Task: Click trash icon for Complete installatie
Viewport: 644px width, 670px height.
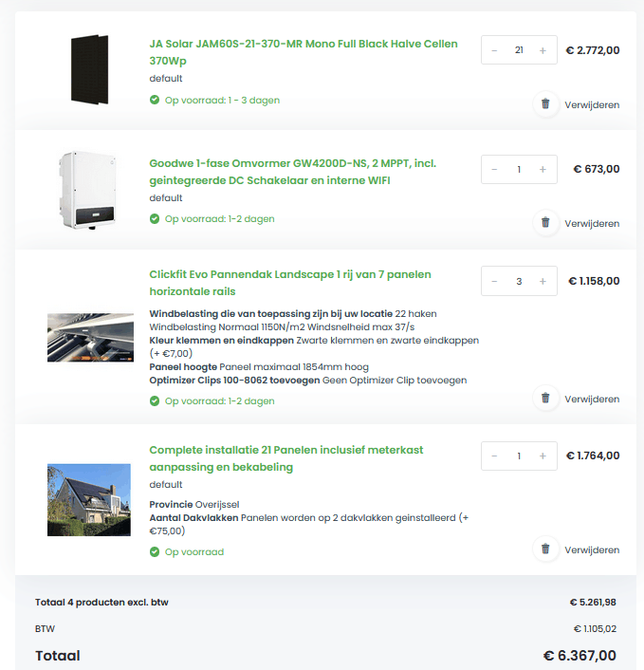Action: (x=545, y=549)
